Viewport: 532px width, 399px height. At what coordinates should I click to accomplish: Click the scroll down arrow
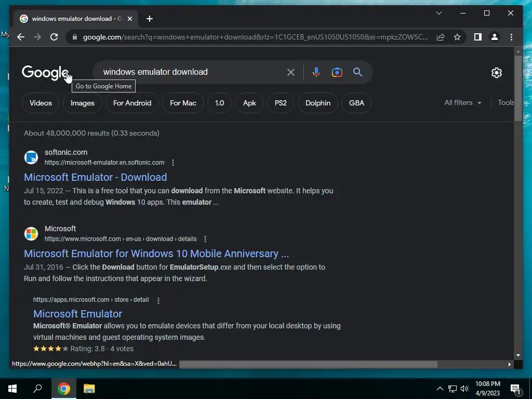tap(518, 355)
